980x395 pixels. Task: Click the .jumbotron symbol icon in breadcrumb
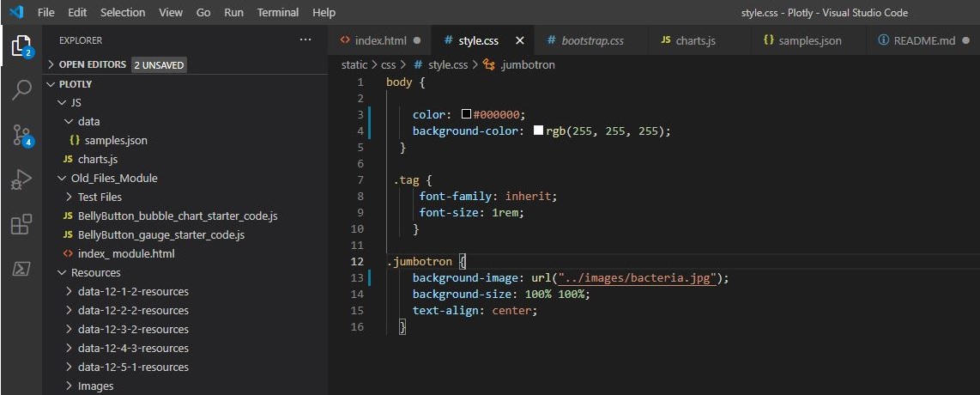pos(489,64)
